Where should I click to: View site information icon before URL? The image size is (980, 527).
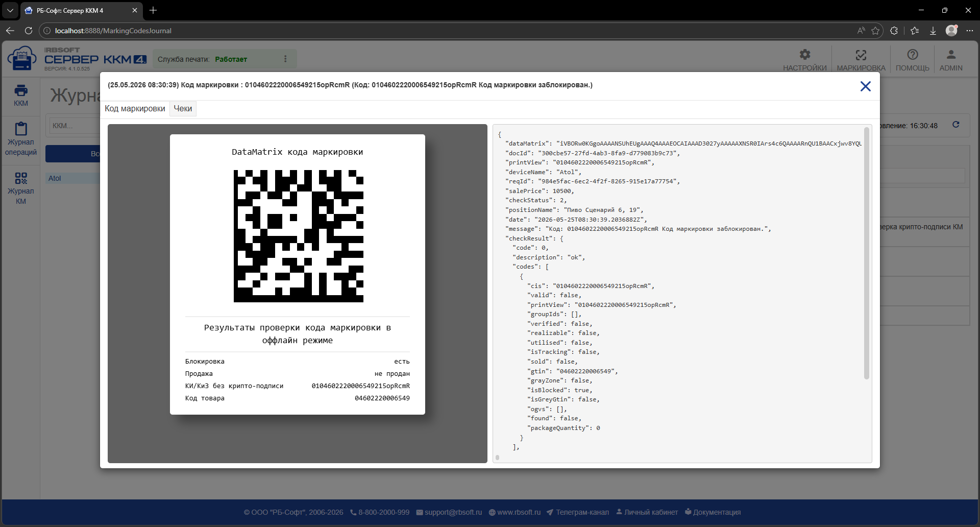(47, 31)
